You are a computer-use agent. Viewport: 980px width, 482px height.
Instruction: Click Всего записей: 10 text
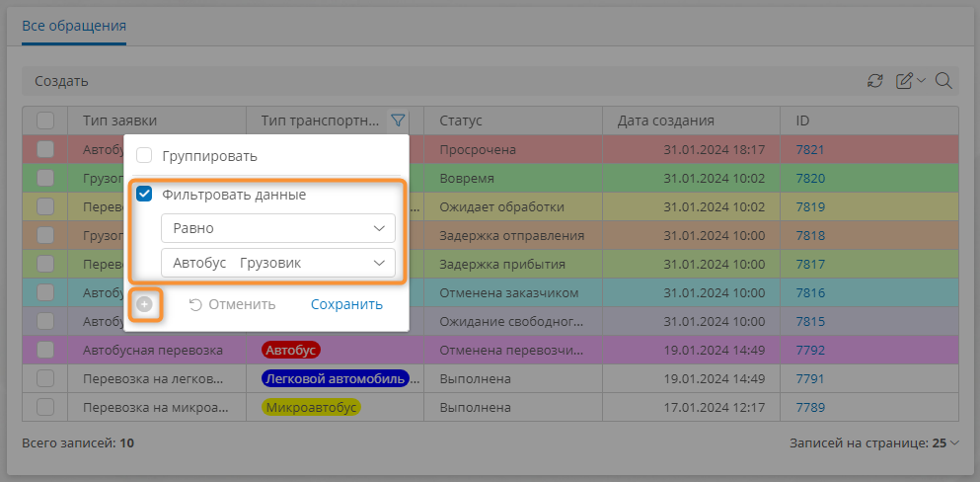click(78, 443)
